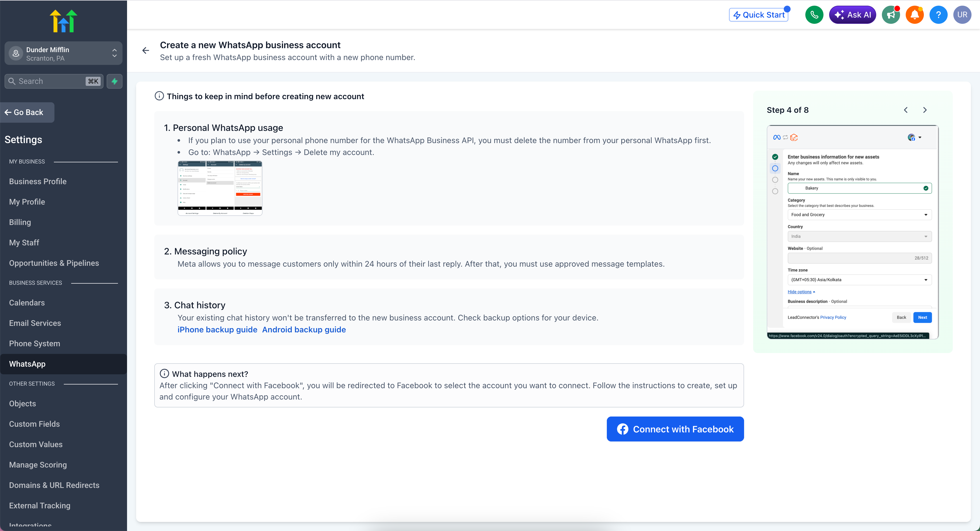Open Business Profile in settings sidebar
Image resolution: width=980 pixels, height=531 pixels.
[x=38, y=181]
